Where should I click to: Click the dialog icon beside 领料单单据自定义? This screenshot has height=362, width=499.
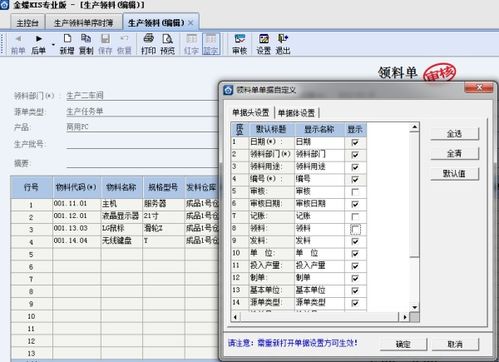228,90
